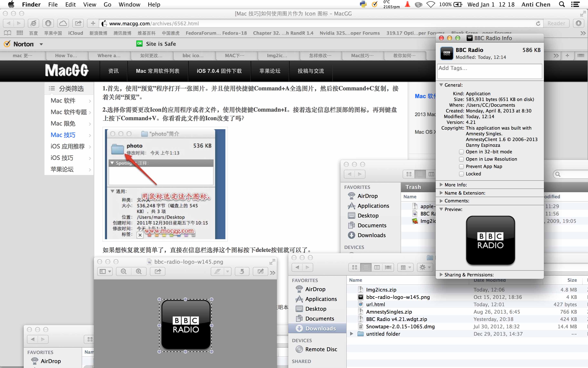Open iCloud bookmark in bookmarks bar
Image resolution: width=588 pixels, height=368 pixels.
(x=76, y=33)
